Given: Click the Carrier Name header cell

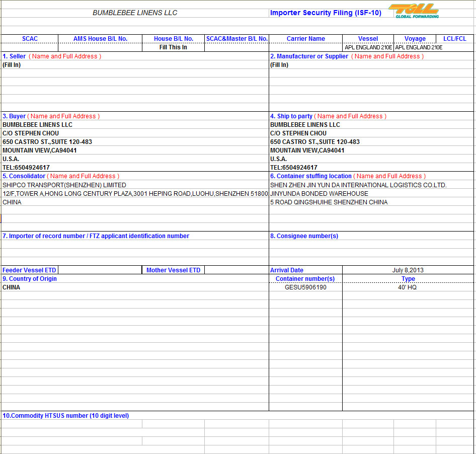Looking at the screenshot, I should [306, 39].
